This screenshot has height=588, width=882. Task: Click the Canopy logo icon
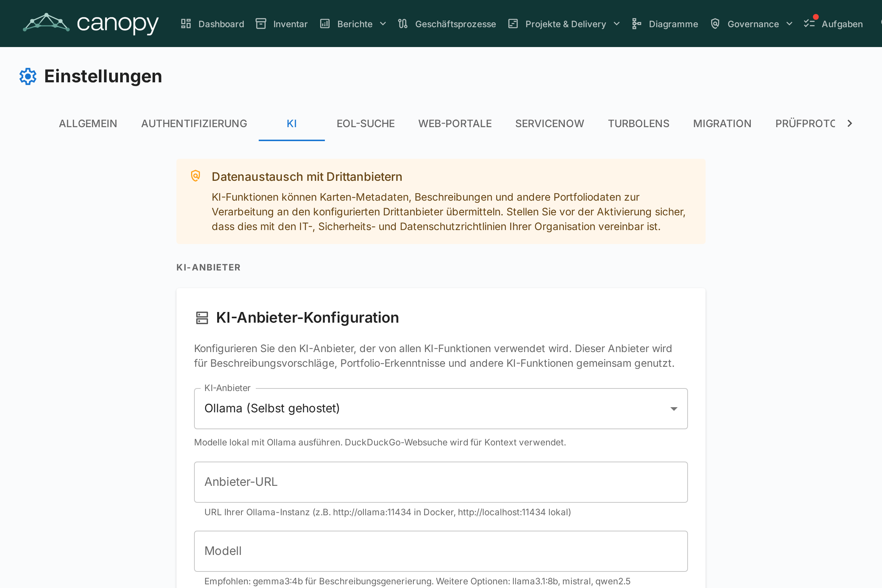pyautogui.click(x=46, y=23)
